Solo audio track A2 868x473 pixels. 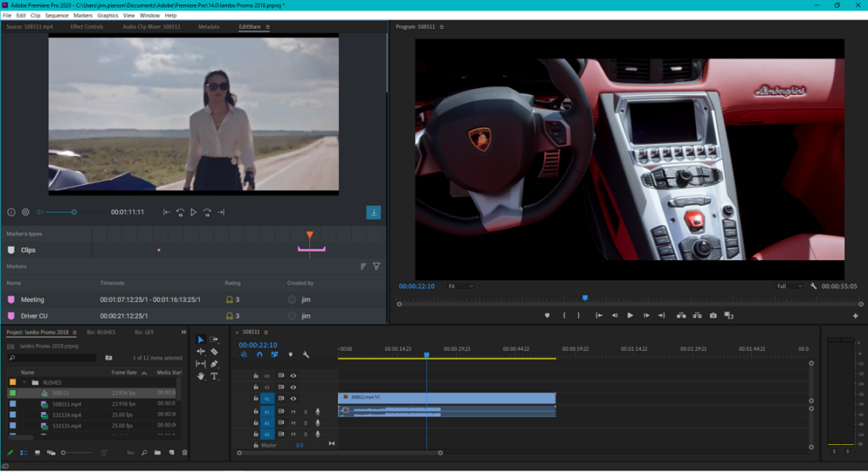tap(305, 423)
